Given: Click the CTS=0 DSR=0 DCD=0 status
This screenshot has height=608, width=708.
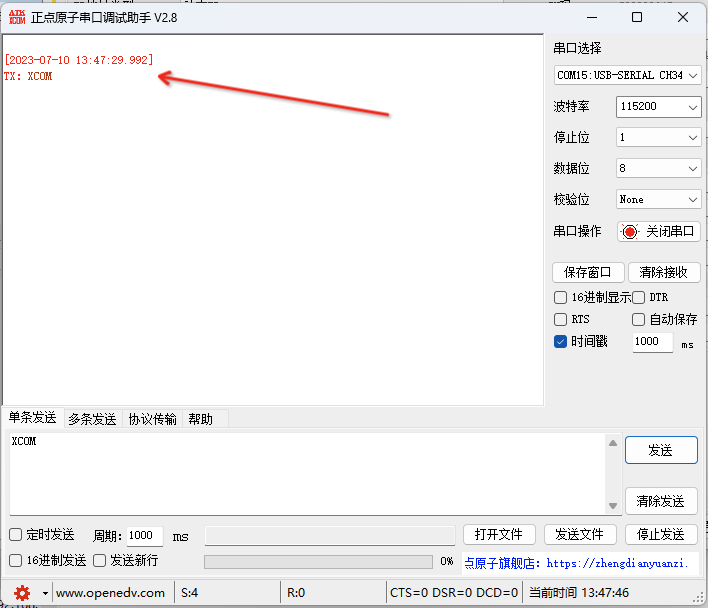Looking at the screenshot, I should pyautogui.click(x=454, y=593).
